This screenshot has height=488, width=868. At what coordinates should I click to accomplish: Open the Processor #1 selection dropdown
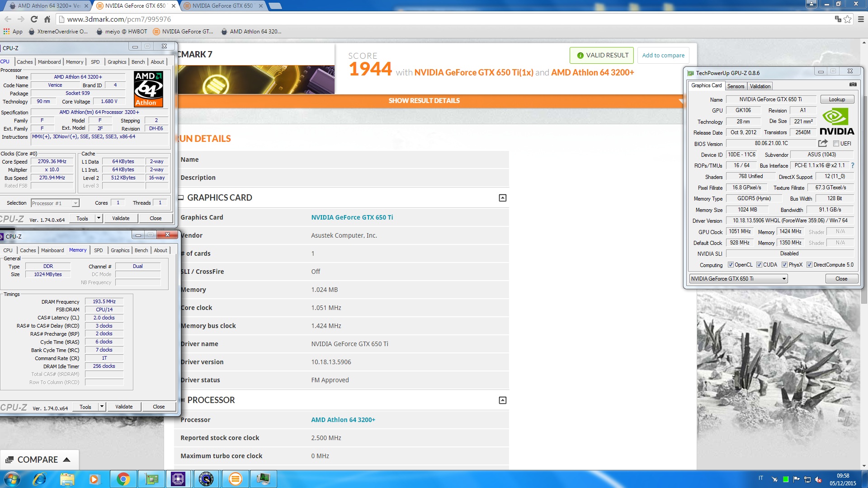click(x=55, y=203)
